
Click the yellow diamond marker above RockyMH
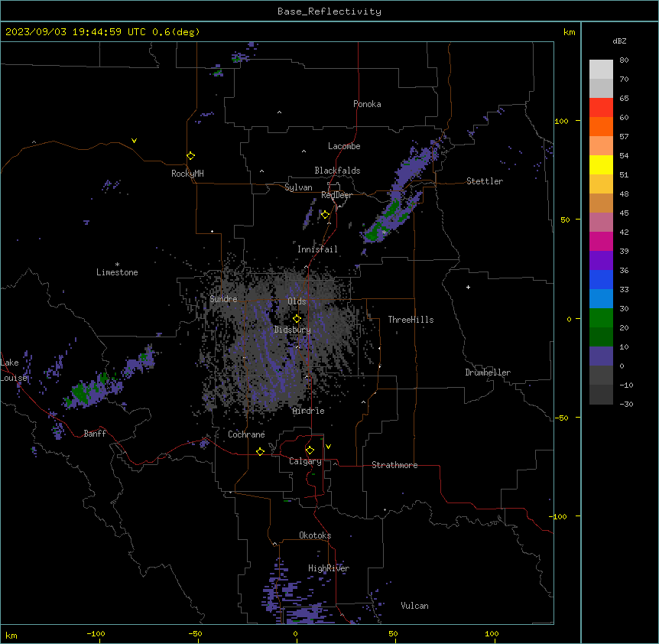point(191,156)
